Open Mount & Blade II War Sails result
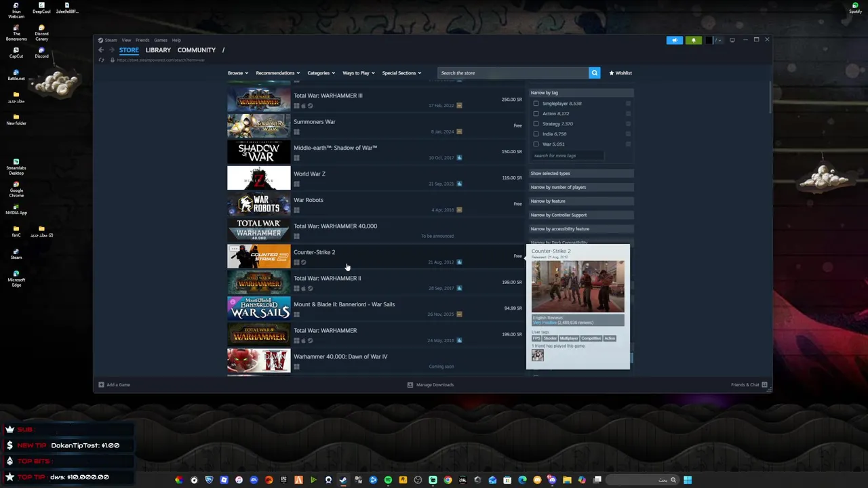This screenshot has width=868, height=488. click(x=375, y=308)
